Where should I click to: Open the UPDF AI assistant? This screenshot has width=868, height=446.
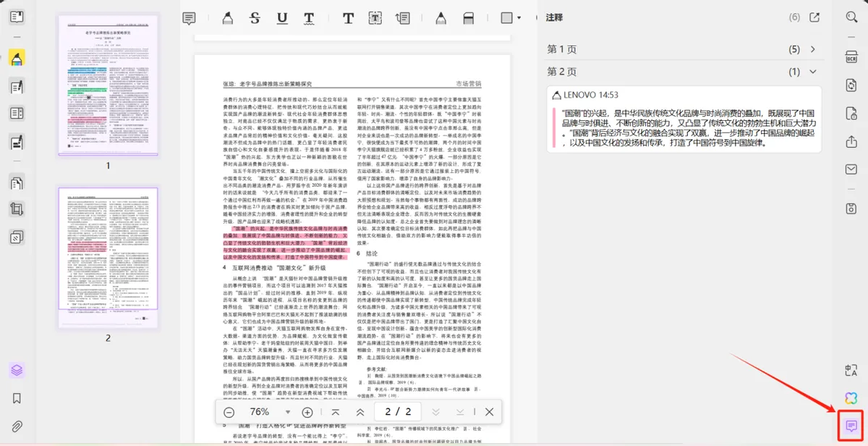click(851, 398)
